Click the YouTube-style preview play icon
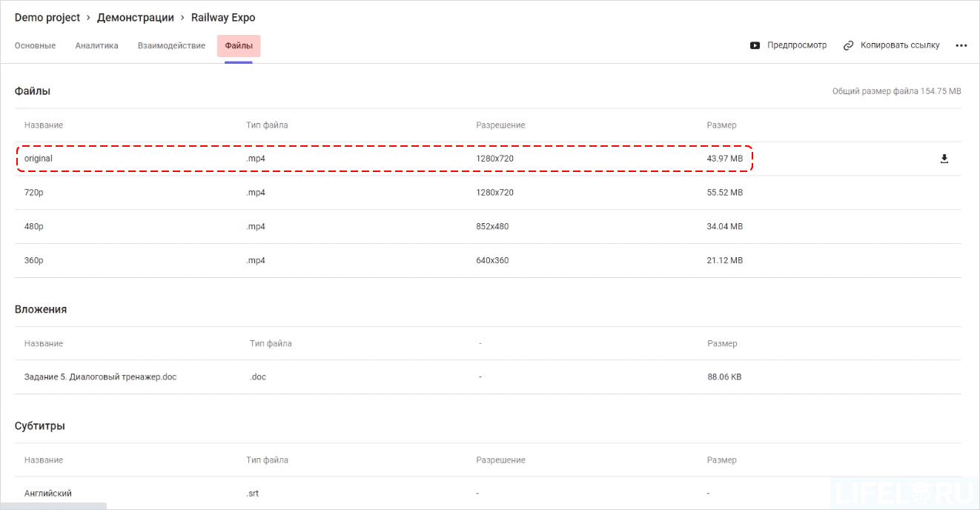 (x=755, y=45)
